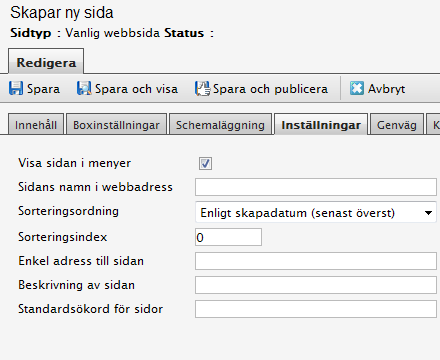Viewport: 440px width, 360px height.
Task: Untick the Visa sidan i menyer checkbox
Action: click(x=205, y=164)
